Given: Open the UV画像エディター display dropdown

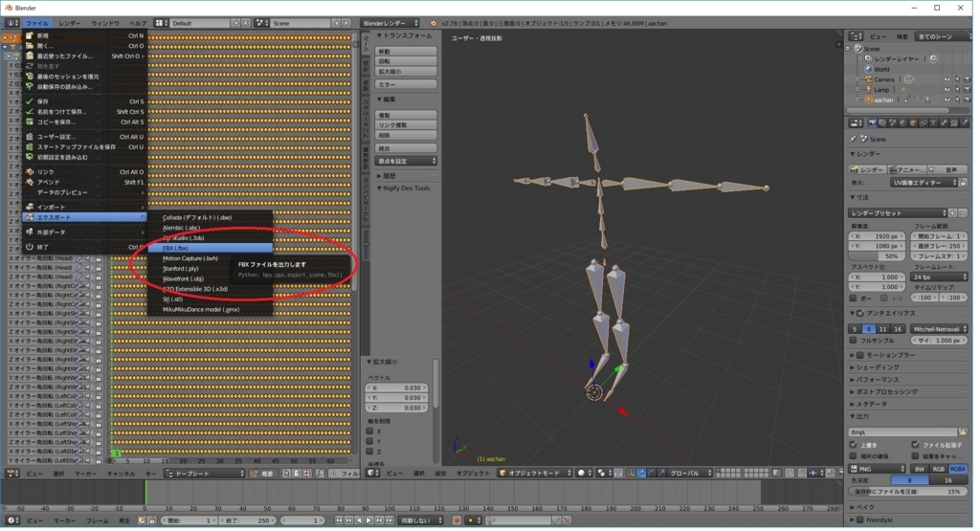Looking at the screenshot, I should coord(924,183).
